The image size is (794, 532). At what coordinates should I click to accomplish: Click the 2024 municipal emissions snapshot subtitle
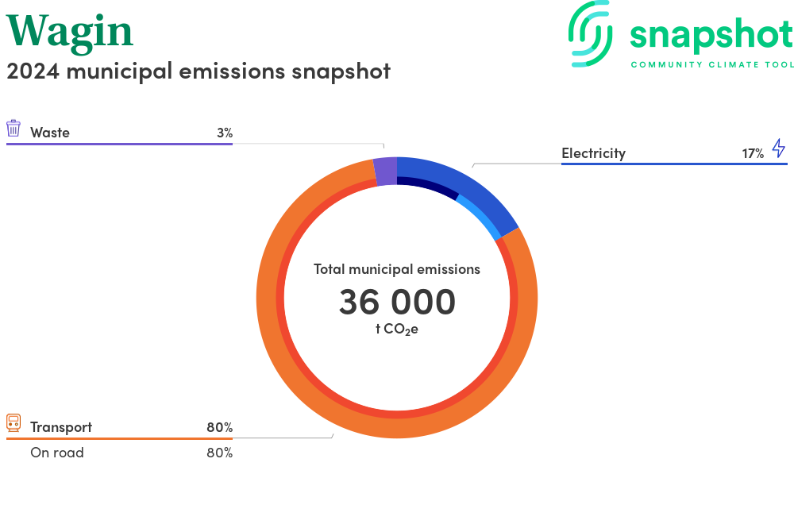[198, 71]
